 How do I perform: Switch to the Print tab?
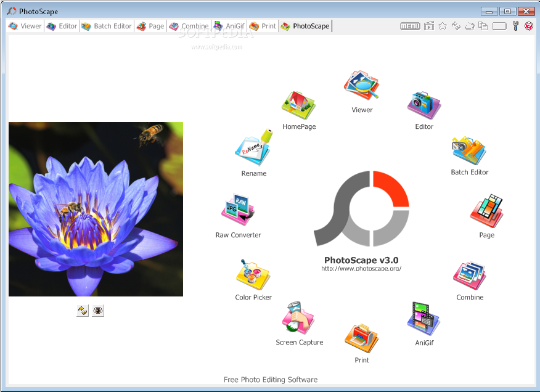click(263, 26)
